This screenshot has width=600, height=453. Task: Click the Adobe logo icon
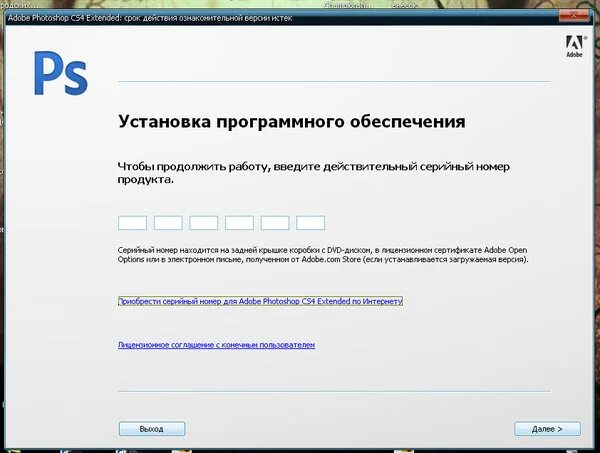[575, 46]
